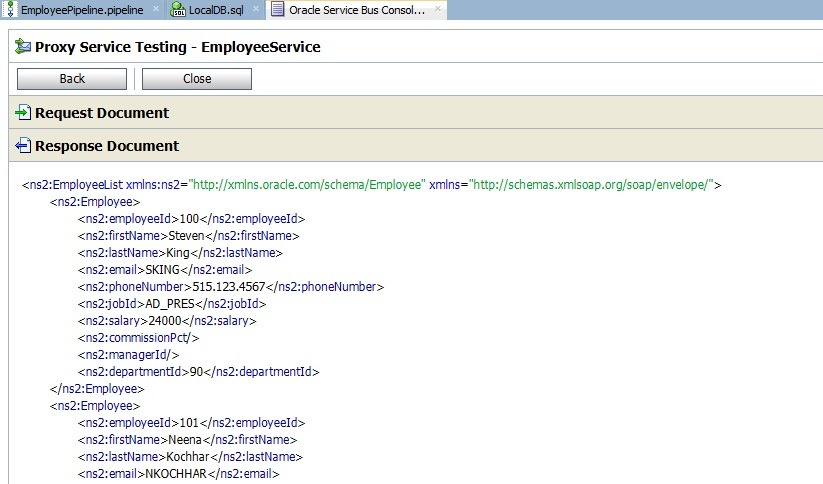The width and height of the screenshot is (823, 484).
Task: Click the green arrow icon beside Request Document
Action: point(23,113)
